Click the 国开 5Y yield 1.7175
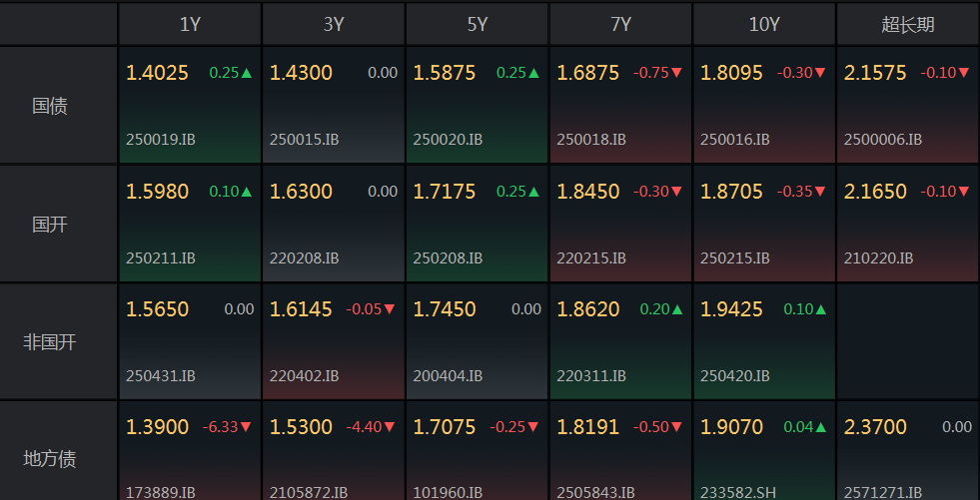Image resolution: width=980 pixels, height=500 pixels. point(445,192)
